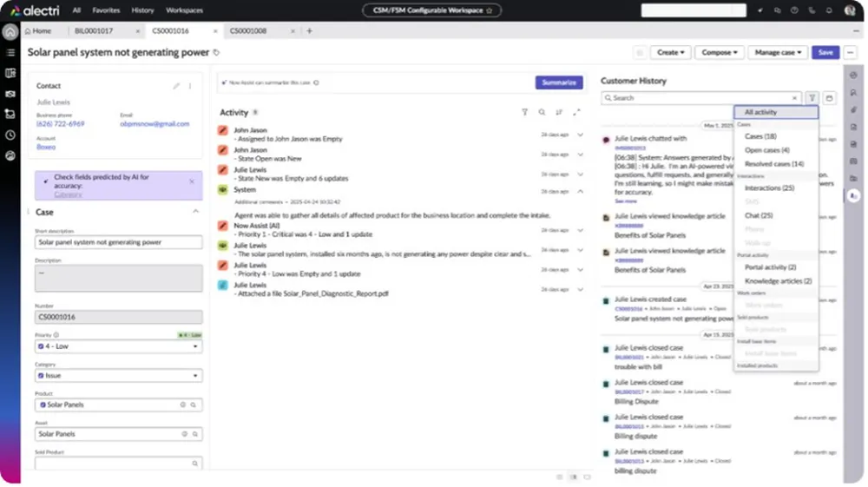
Task: Select Open cases (4) in filter menu
Action: 766,150
